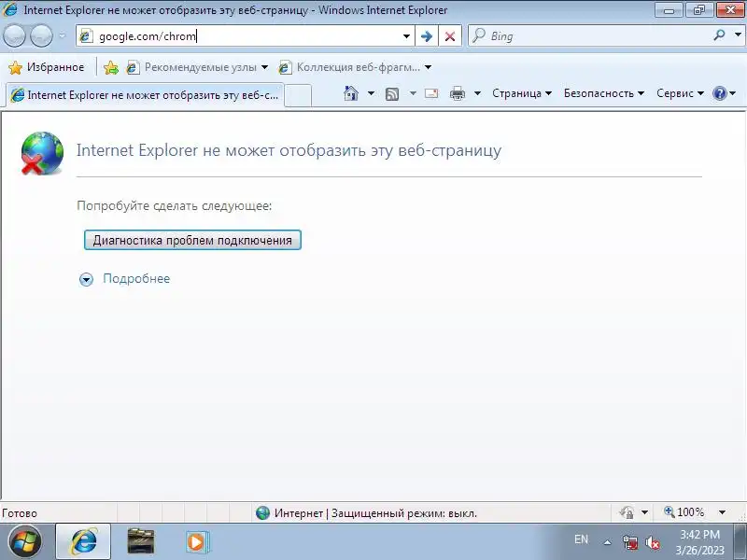This screenshot has width=747, height=560.
Task: Click the red Stop loading button
Action: point(450,36)
